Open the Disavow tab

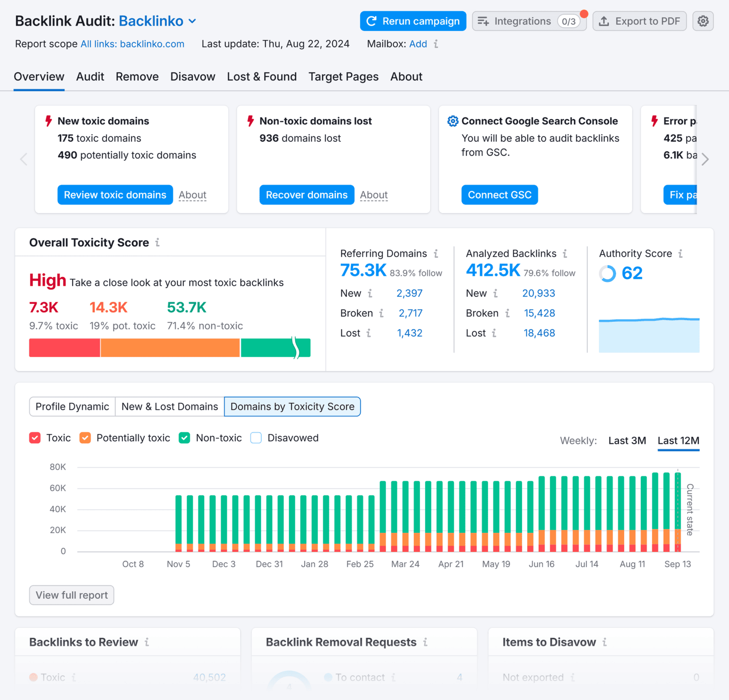(193, 76)
